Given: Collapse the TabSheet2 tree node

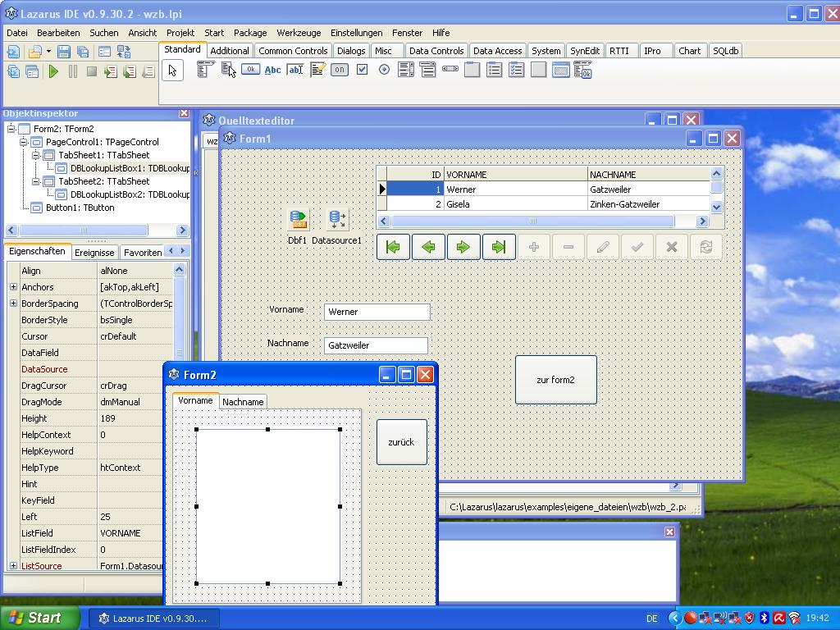Looking at the screenshot, I should point(36,181).
